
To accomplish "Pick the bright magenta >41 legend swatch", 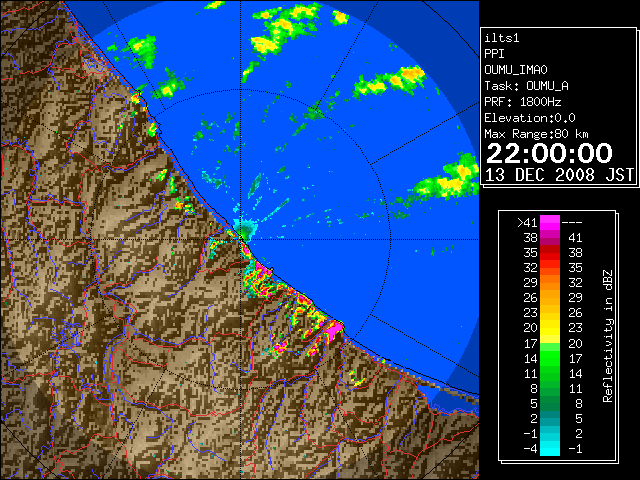I will tap(550, 223).
